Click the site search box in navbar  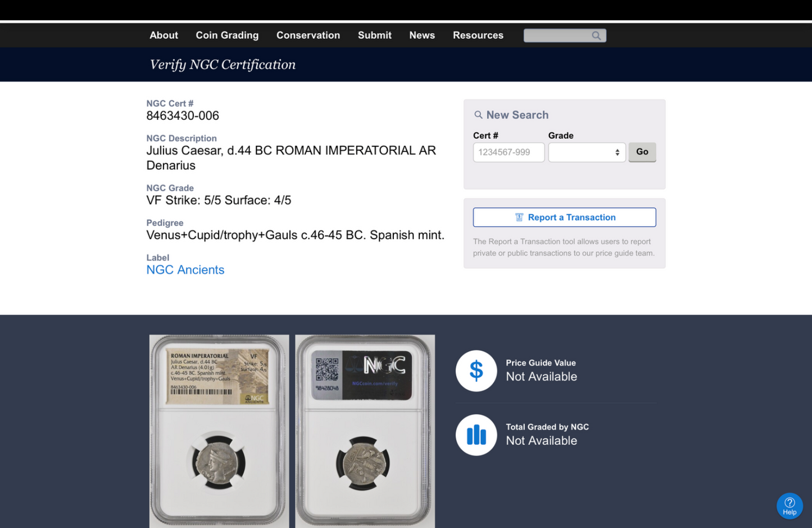click(565, 35)
